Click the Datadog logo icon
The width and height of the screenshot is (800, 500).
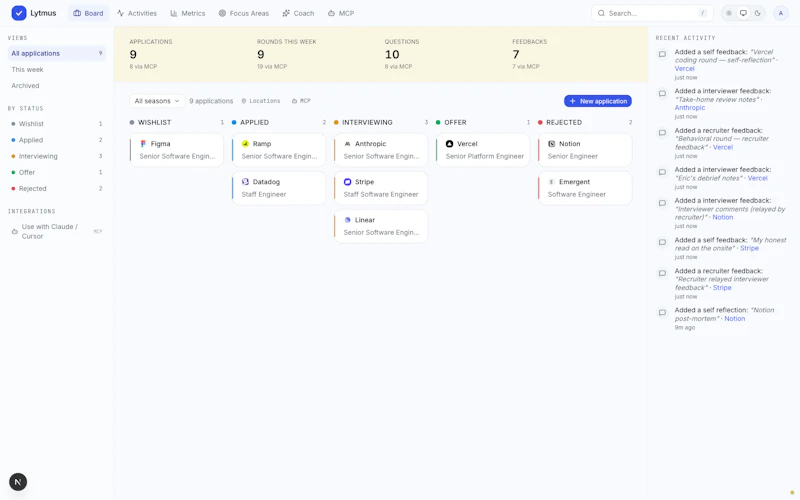(245, 182)
